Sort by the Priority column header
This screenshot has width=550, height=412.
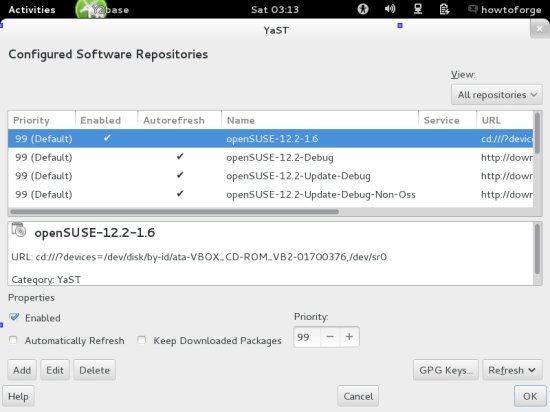(42, 120)
